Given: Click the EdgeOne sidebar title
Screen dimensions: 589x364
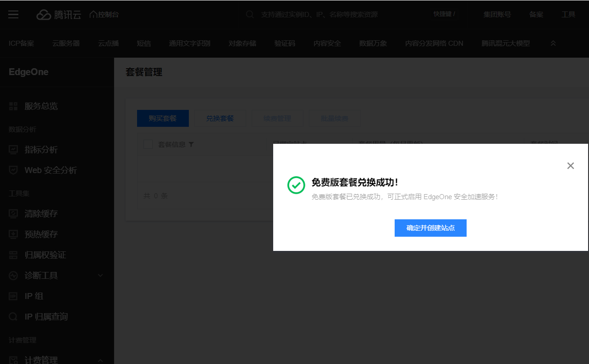Looking at the screenshot, I should (28, 72).
